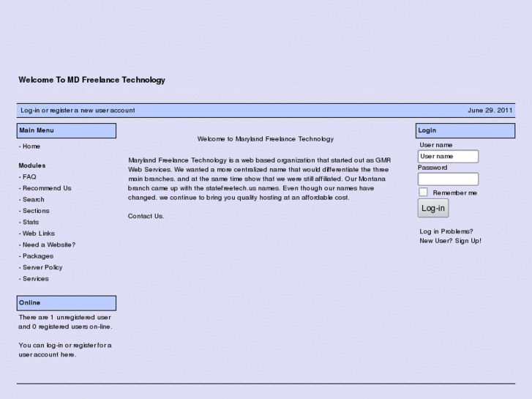Click the 'User name' label above field

(436, 145)
